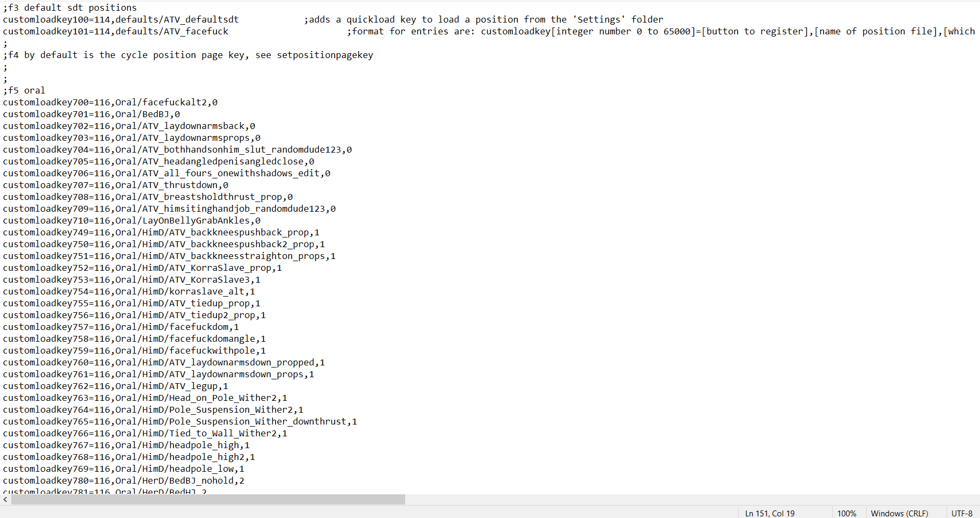Click the customloadkey706 all_fours line

tap(167, 173)
